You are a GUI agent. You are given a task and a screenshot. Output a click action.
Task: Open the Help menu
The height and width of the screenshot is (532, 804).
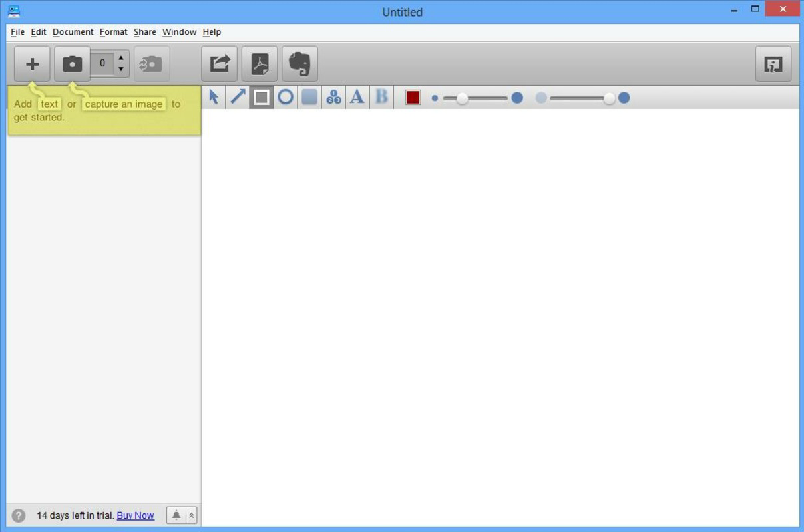[212, 32]
